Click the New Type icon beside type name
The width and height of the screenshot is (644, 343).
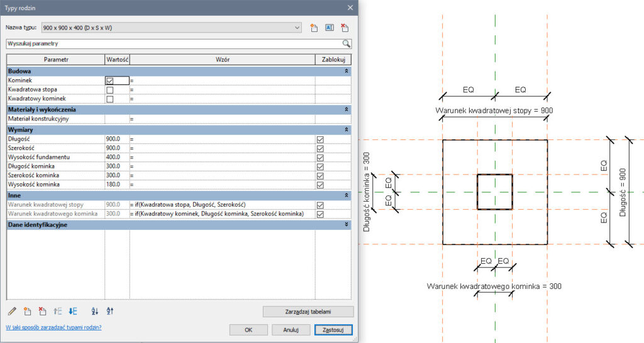[314, 28]
